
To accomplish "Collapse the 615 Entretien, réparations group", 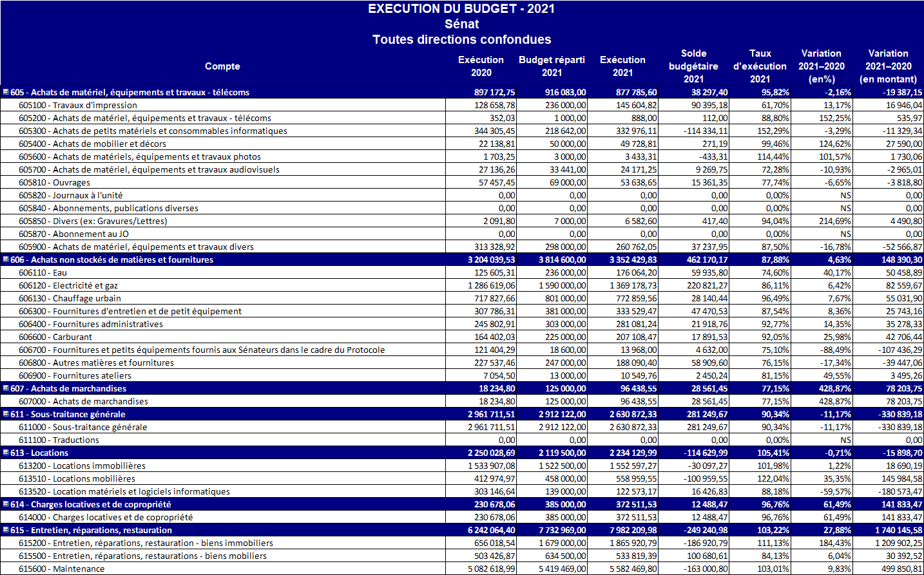I will point(6,530).
